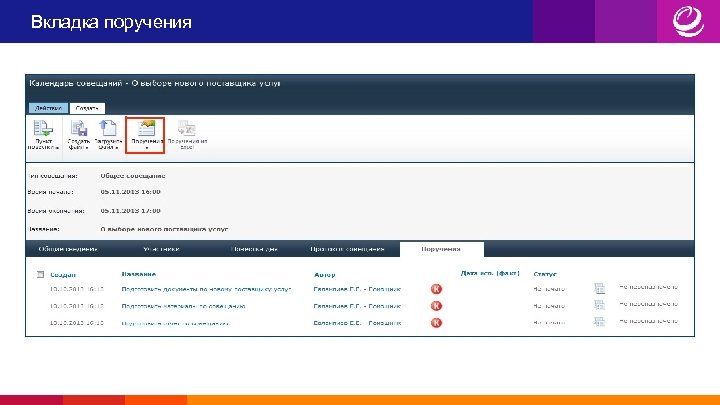This screenshot has height=405, width=720.
Task: Click the Общее совещание meeting type value
Action: [x=133, y=176]
